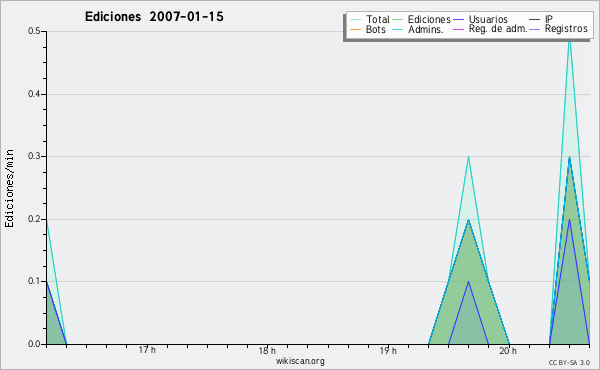
Task: Click the 0.0 y-axis value
Action: click(34, 344)
